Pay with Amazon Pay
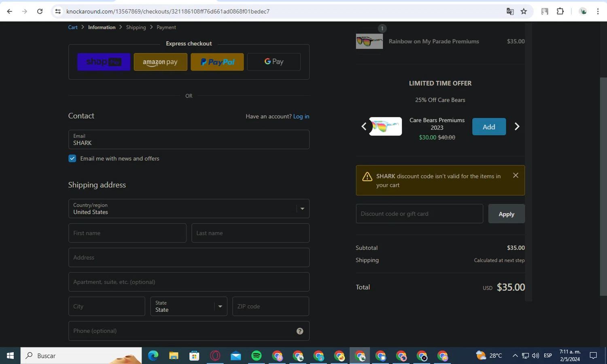Screen dimensions: 607x364 161,62
